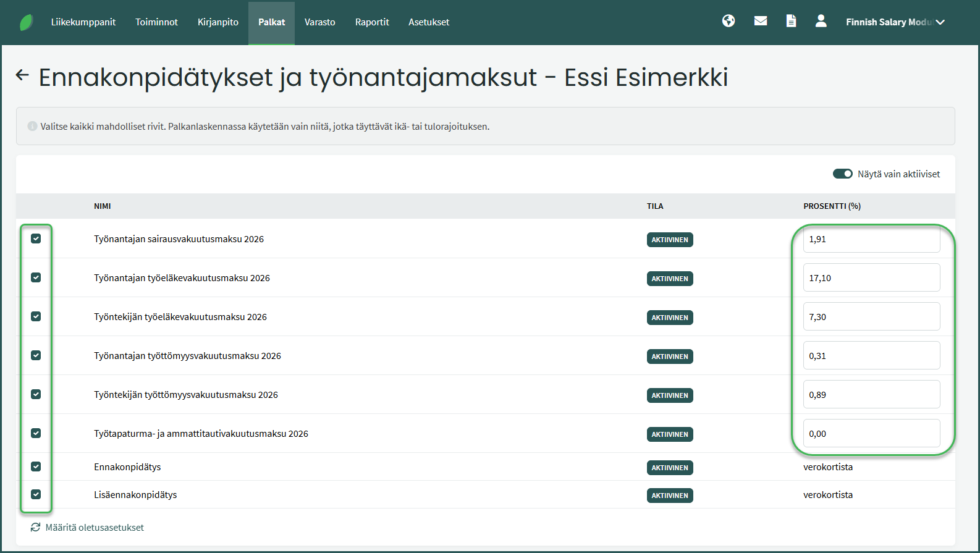Click the document icon in header
Viewport: 980px width, 553px height.
point(791,22)
